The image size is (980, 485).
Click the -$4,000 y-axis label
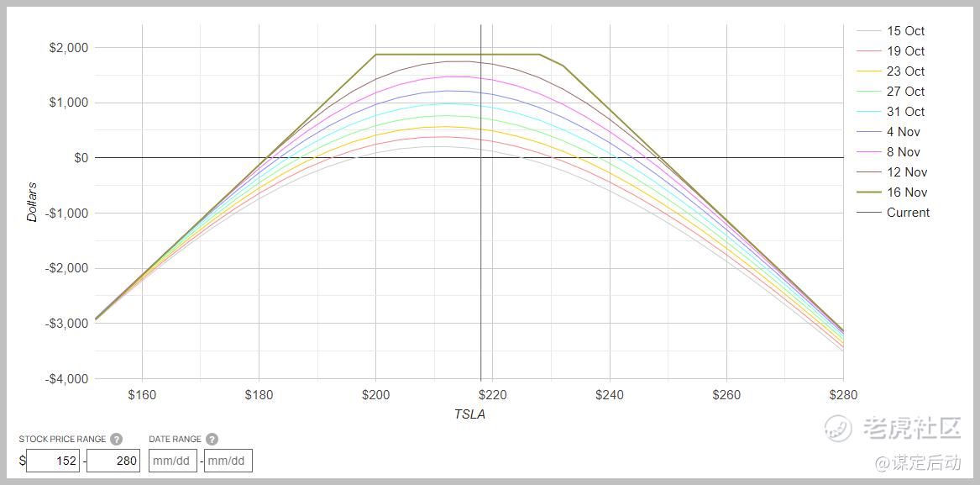pyautogui.click(x=66, y=378)
